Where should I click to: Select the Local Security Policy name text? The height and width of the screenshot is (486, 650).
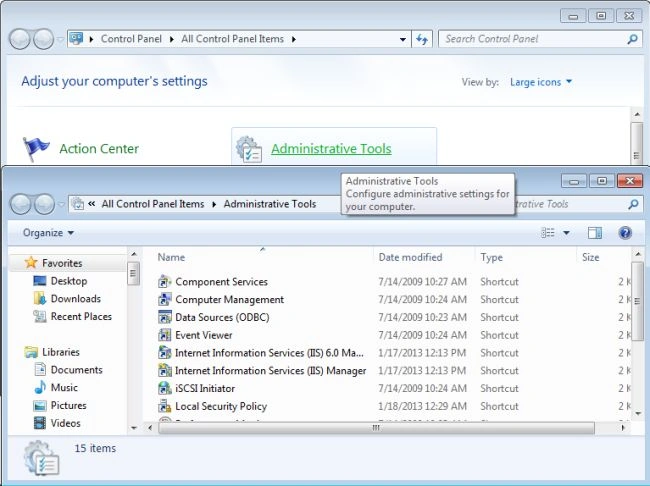[x=221, y=406]
